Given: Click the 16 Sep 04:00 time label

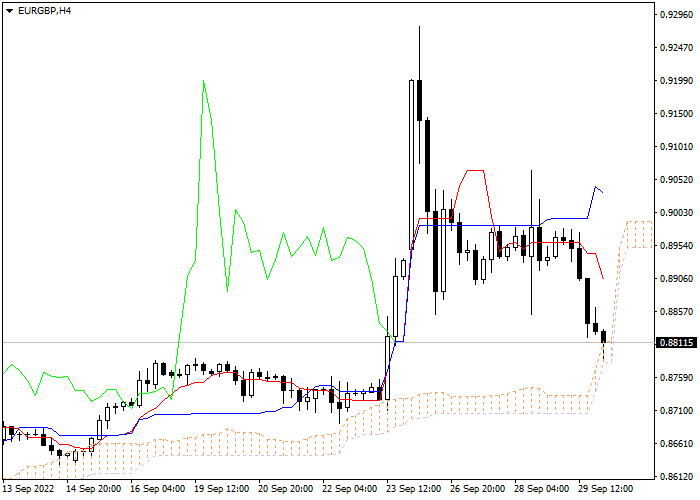Looking at the screenshot, I should [x=158, y=489].
